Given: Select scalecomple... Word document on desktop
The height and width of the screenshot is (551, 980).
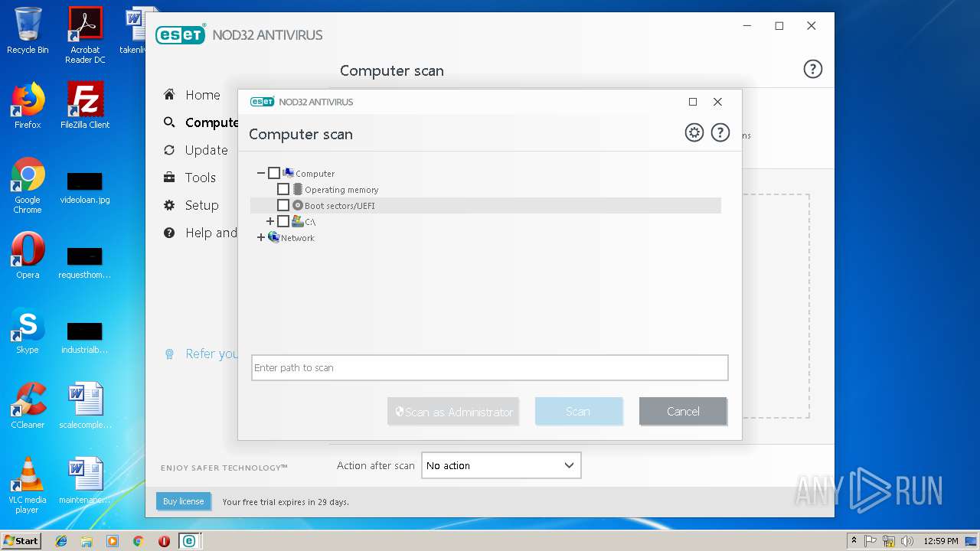Looking at the screenshot, I should pyautogui.click(x=85, y=405).
